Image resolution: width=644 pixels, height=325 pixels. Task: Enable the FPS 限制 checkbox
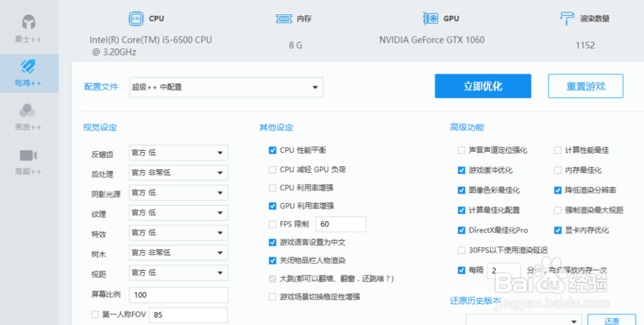point(272,224)
